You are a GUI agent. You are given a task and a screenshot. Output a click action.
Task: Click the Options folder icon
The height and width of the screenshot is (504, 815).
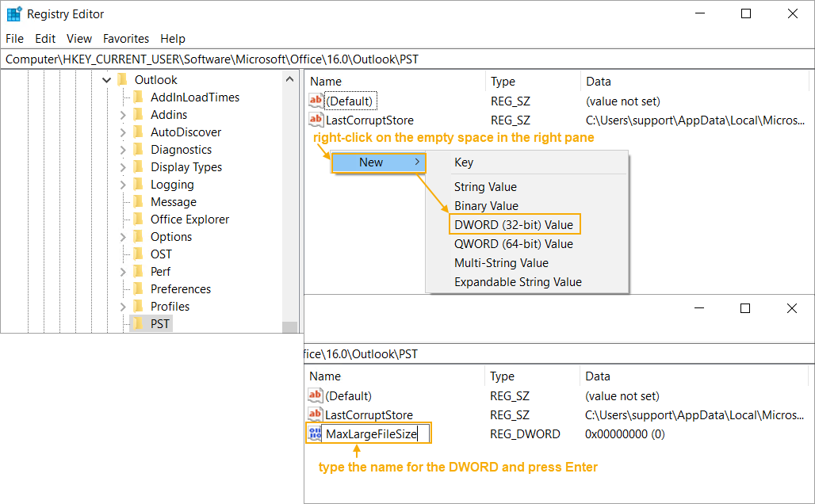coord(138,236)
